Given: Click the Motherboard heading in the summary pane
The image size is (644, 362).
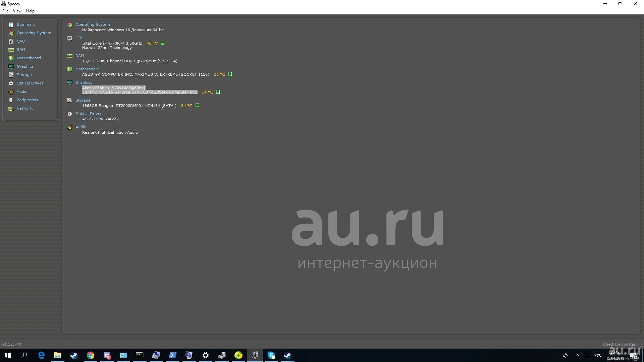Looking at the screenshot, I should click(87, 69).
